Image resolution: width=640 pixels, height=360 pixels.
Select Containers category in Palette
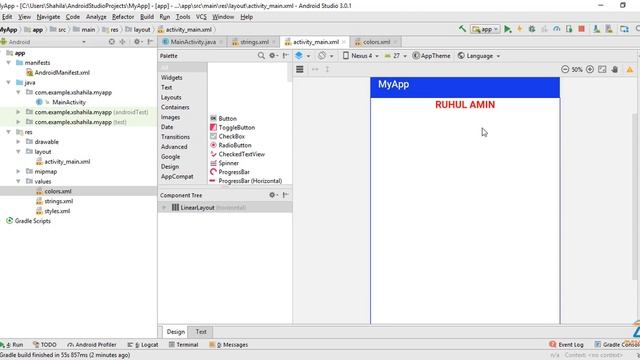coord(175,107)
